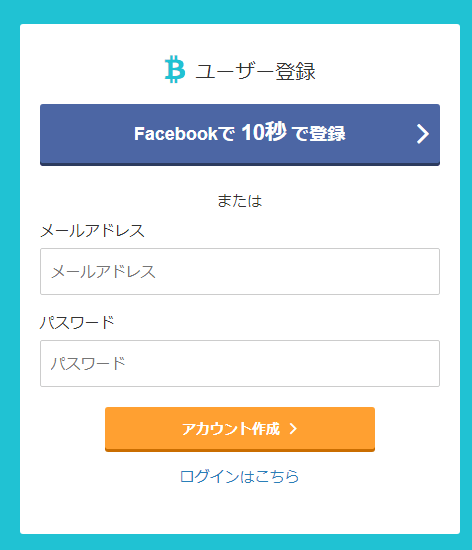The height and width of the screenshot is (550, 472).
Task: Select the email placeholder text メールアドレス
Action: click(103, 272)
